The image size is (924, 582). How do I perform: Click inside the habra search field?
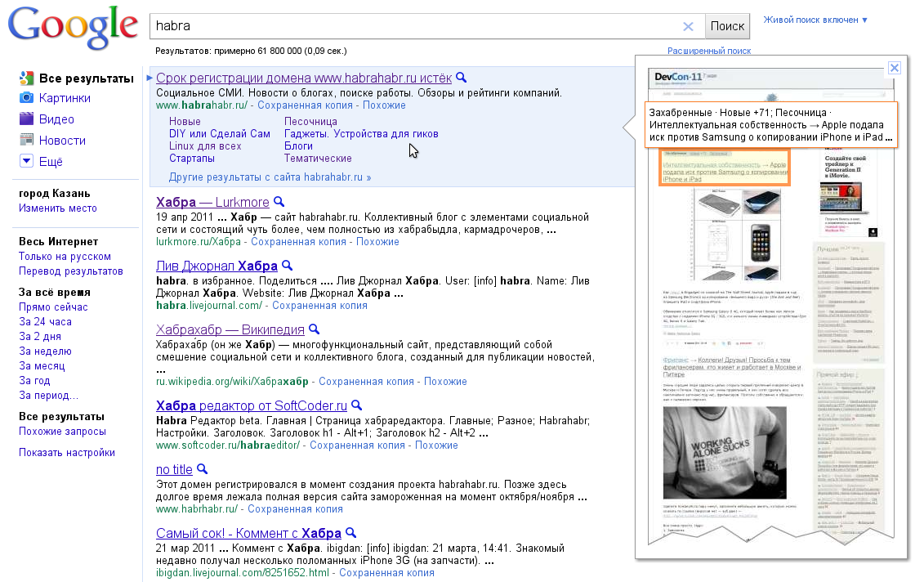[x=416, y=26]
